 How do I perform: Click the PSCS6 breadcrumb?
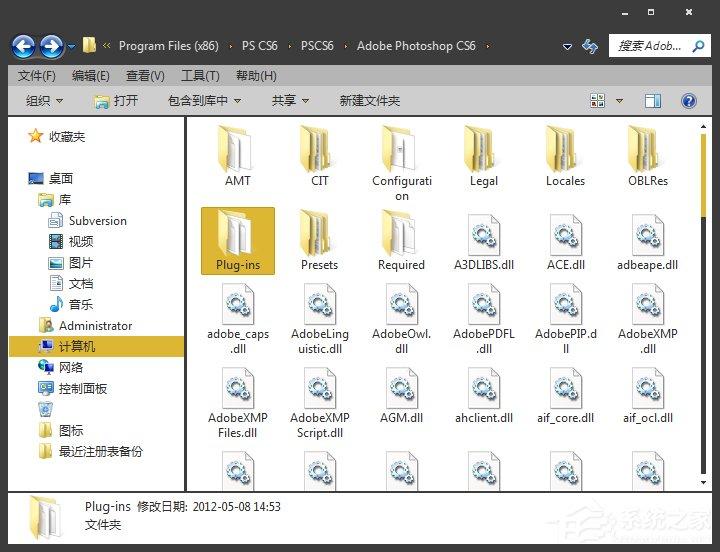317,46
